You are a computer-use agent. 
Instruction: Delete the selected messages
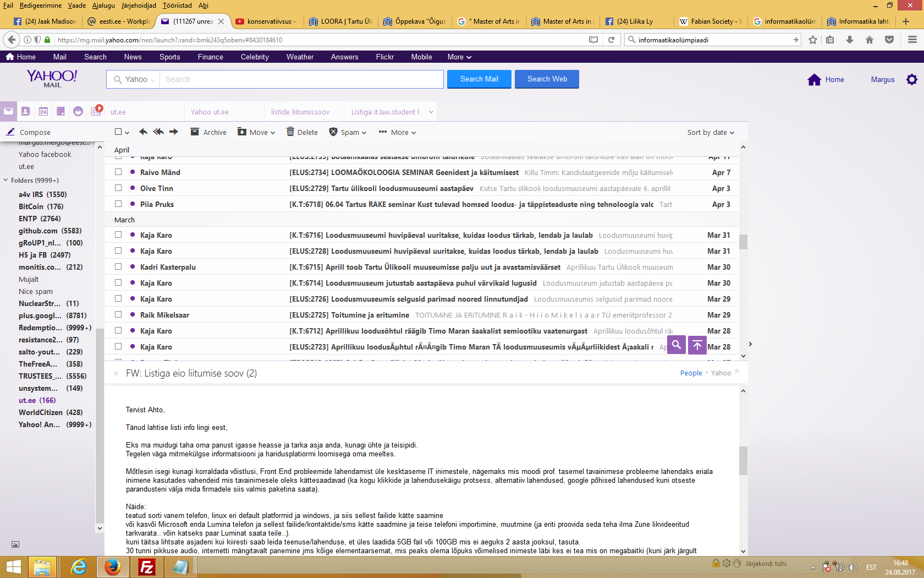coord(302,132)
